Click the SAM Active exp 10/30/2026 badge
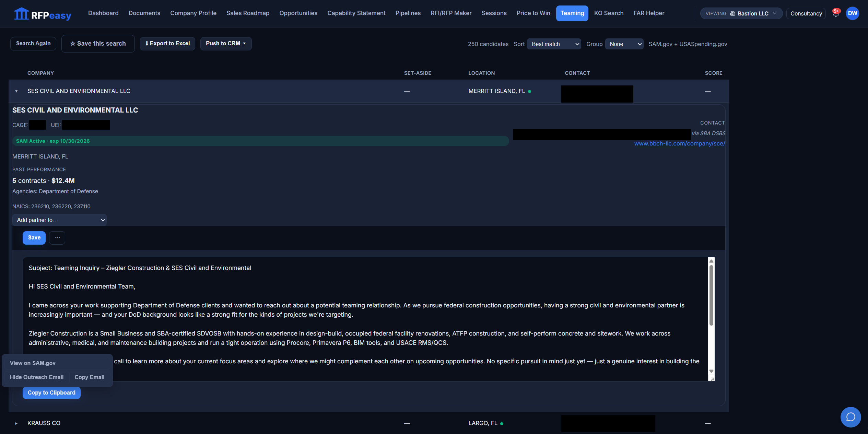868x434 pixels. pos(261,141)
